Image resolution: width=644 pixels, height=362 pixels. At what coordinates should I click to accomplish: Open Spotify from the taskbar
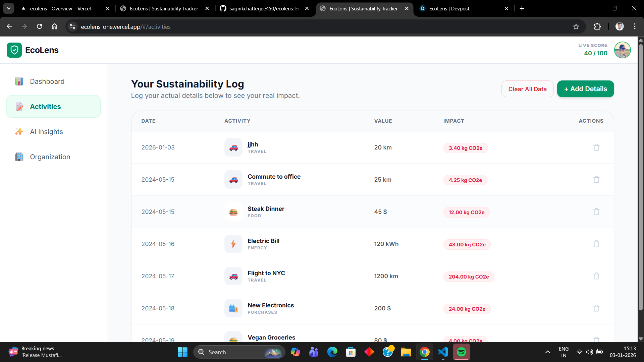coord(461,352)
